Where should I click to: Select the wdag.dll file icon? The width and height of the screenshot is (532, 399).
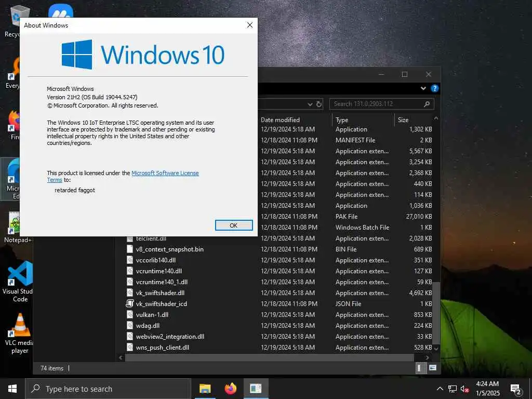[129, 325]
